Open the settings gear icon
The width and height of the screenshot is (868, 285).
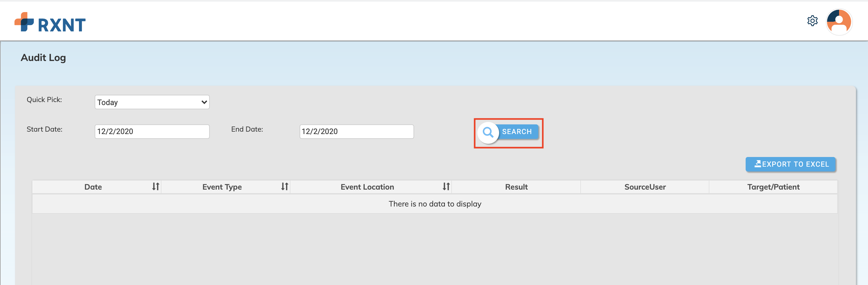coord(813,21)
